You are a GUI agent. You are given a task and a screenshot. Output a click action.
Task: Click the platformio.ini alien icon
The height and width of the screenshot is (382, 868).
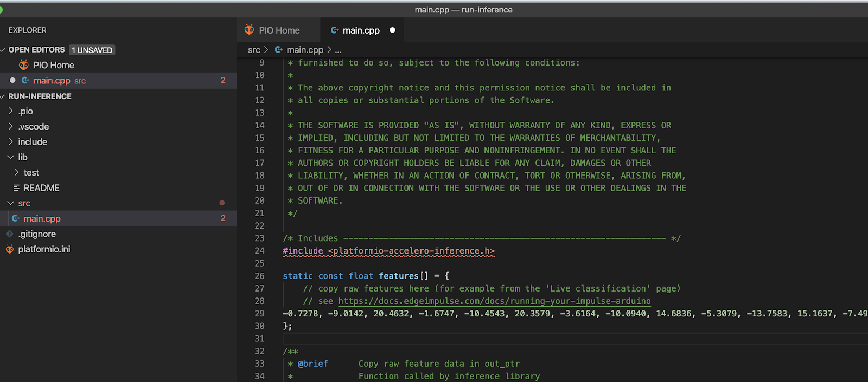click(9, 249)
